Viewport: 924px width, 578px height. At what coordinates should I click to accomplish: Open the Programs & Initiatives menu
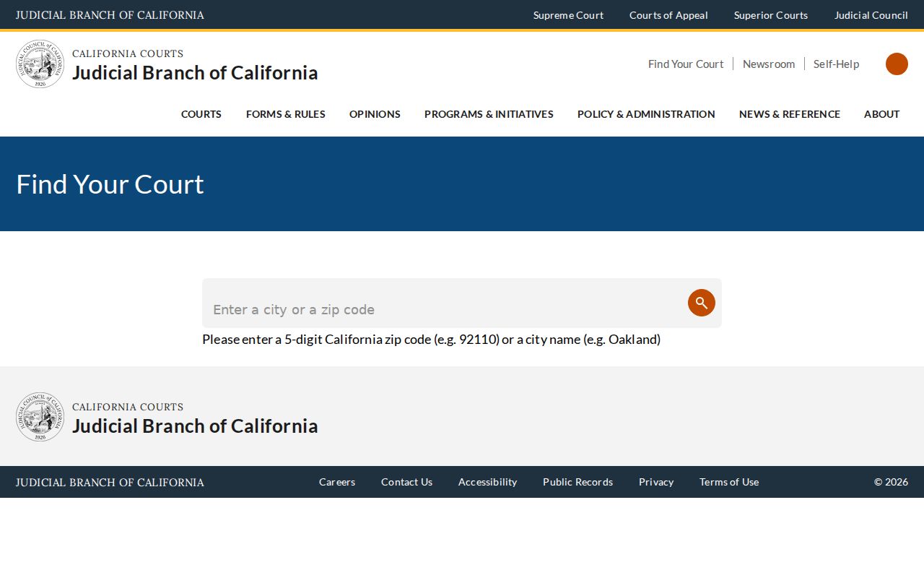[489, 114]
